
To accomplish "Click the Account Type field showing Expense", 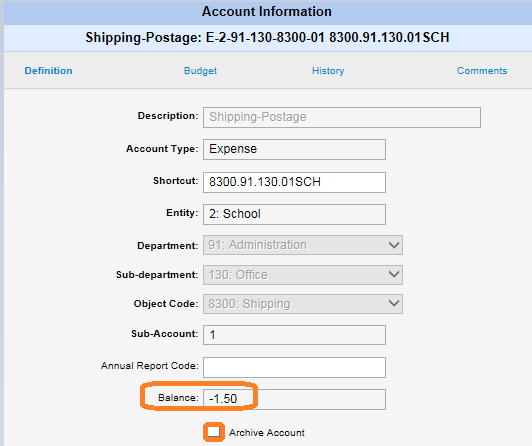I will pos(294,149).
